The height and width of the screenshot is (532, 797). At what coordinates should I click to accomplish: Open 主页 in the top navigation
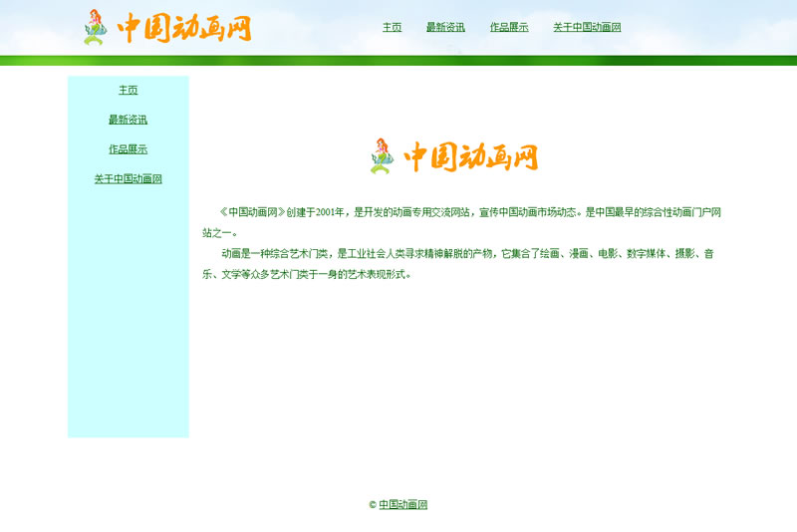pos(392,28)
